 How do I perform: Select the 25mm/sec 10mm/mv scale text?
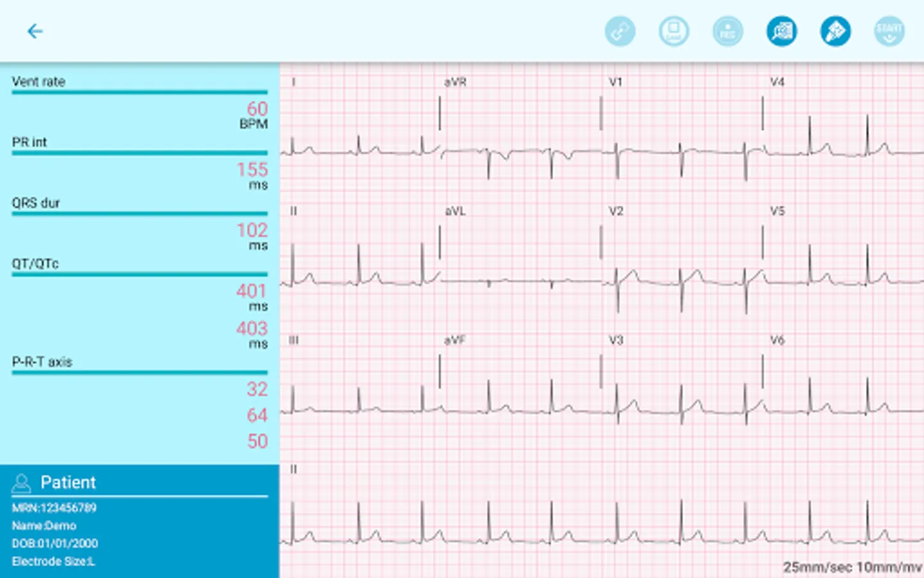852,567
